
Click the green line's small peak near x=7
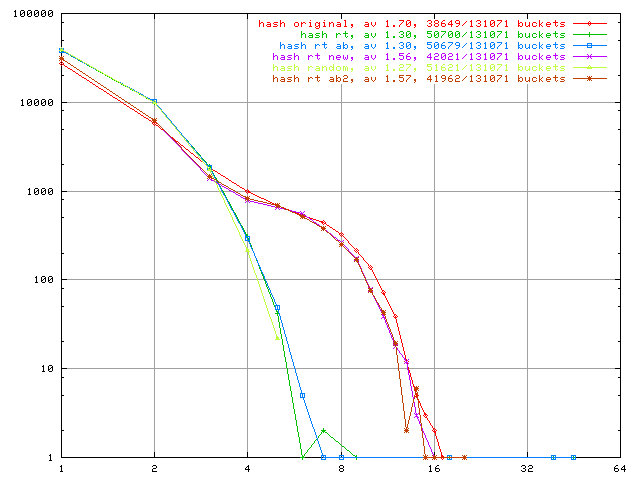[x=323, y=430]
